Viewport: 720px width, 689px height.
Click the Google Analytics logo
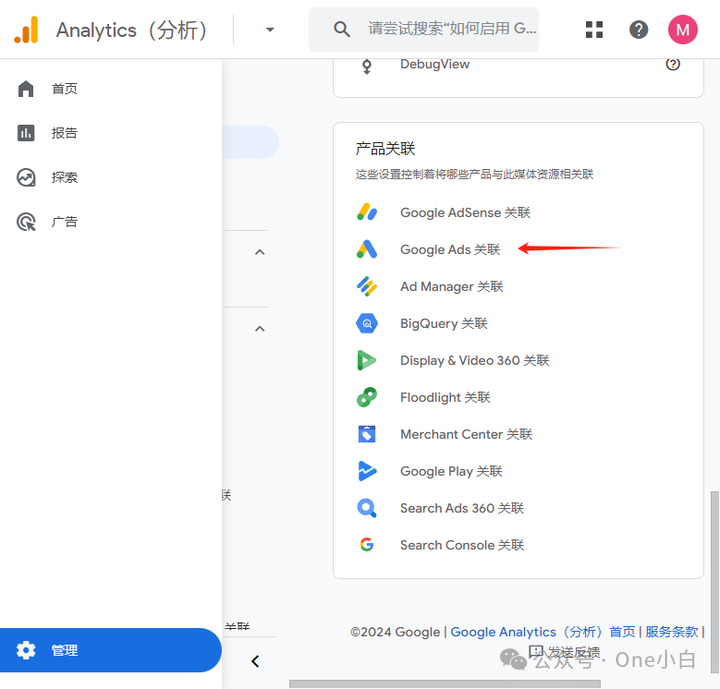click(x=26, y=30)
